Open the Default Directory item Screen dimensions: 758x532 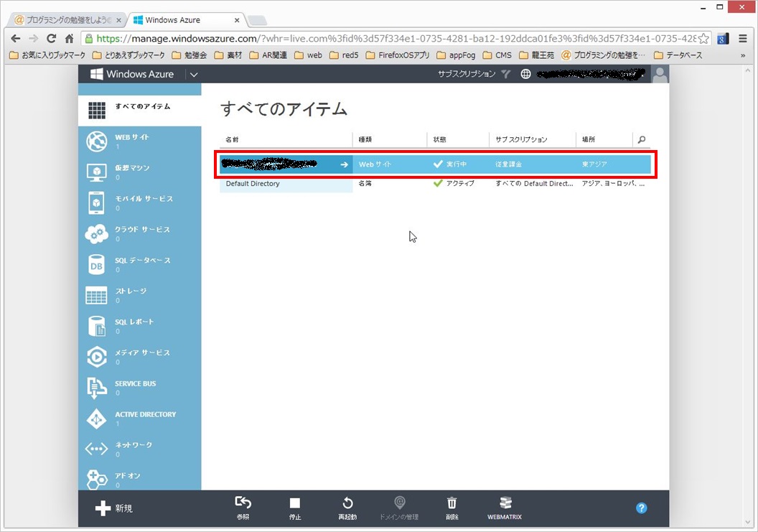pos(253,184)
